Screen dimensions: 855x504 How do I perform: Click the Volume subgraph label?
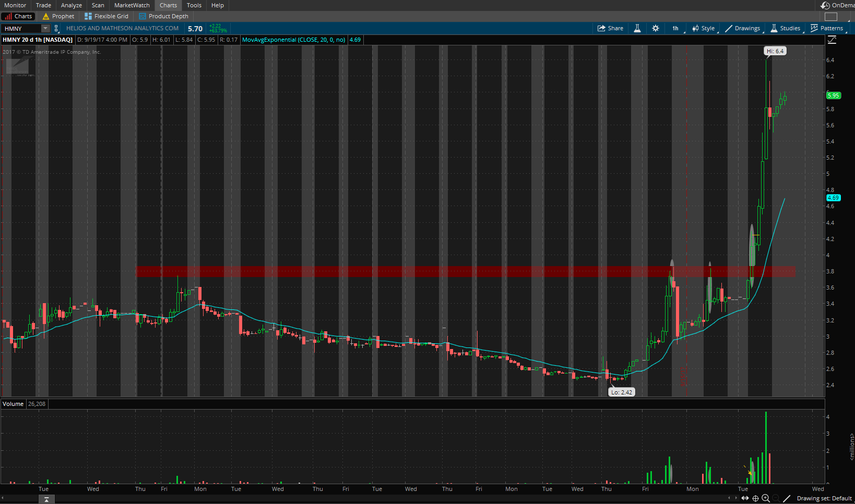pyautogui.click(x=13, y=404)
